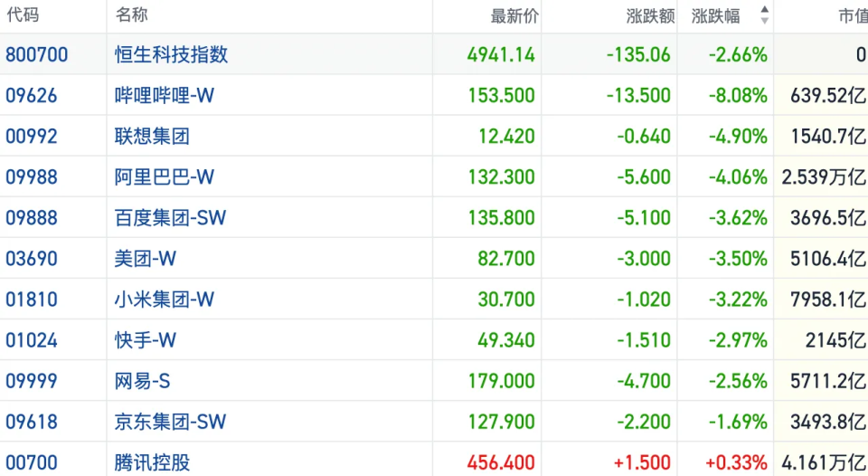Select percentage -3.62%

click(x=738, y=218)
